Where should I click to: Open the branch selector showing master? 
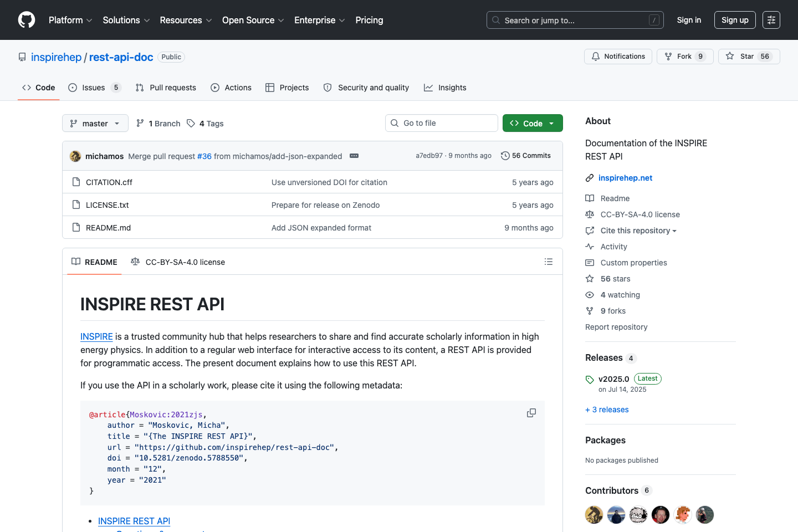point(95,123)
